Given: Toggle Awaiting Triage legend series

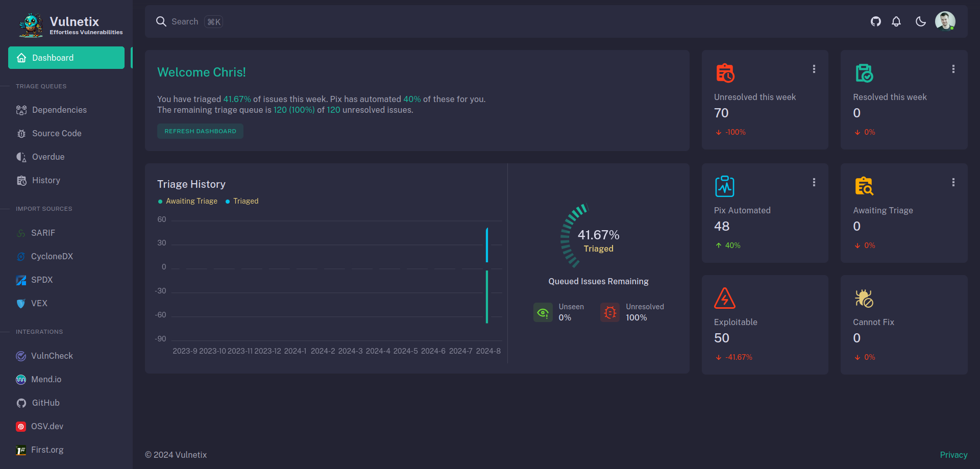Looking at the screenshot, I should click(x=188, y=201).
